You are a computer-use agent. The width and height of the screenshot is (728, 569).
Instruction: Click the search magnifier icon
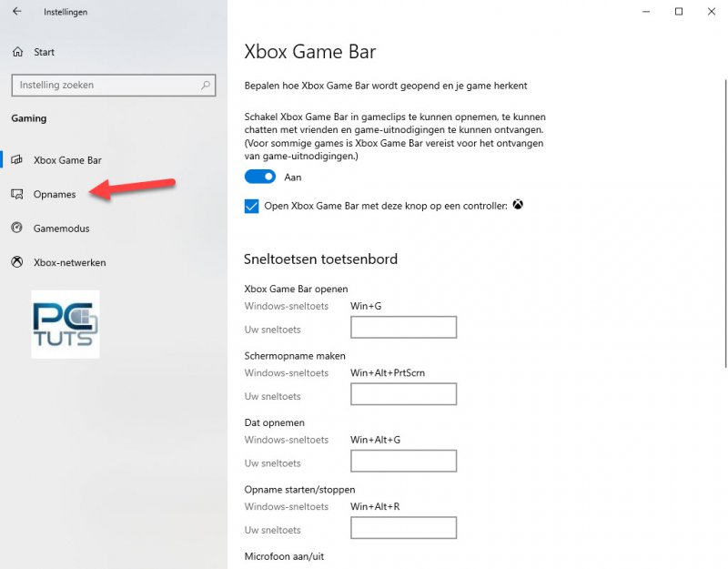pos(206,85)
